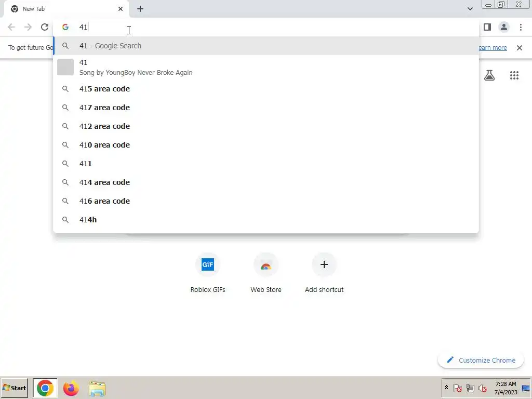This screenshot has height=399, width=532.
Task: Click the muted volume tray icon
Action: click(482, 388)
